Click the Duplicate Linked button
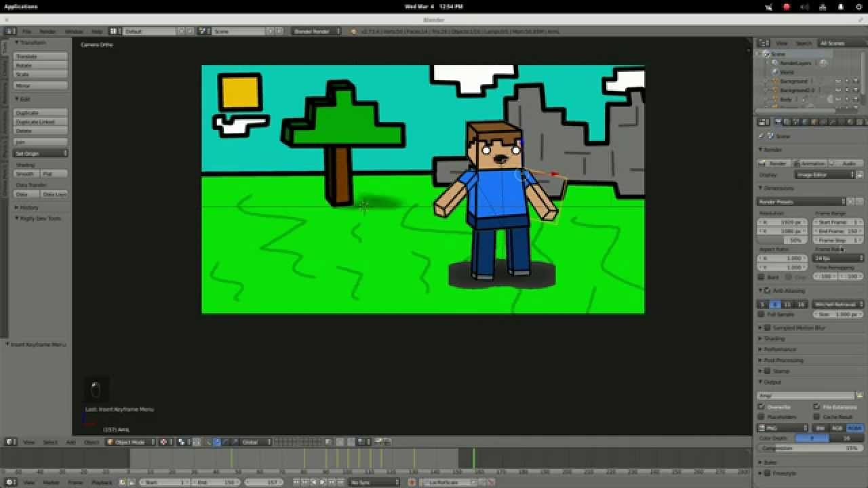Image resolution: width=868 pixels, height=488 pixels. tap(41, 121)
